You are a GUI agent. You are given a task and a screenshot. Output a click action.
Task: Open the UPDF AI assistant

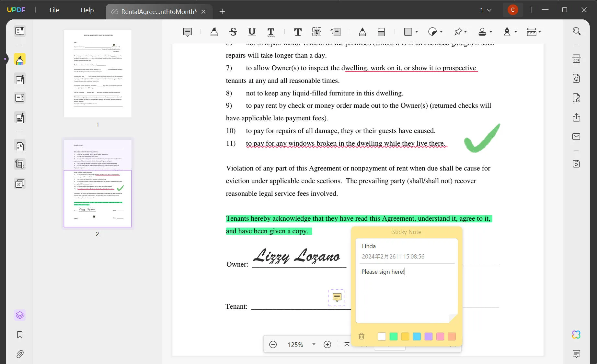pos(577,334)
